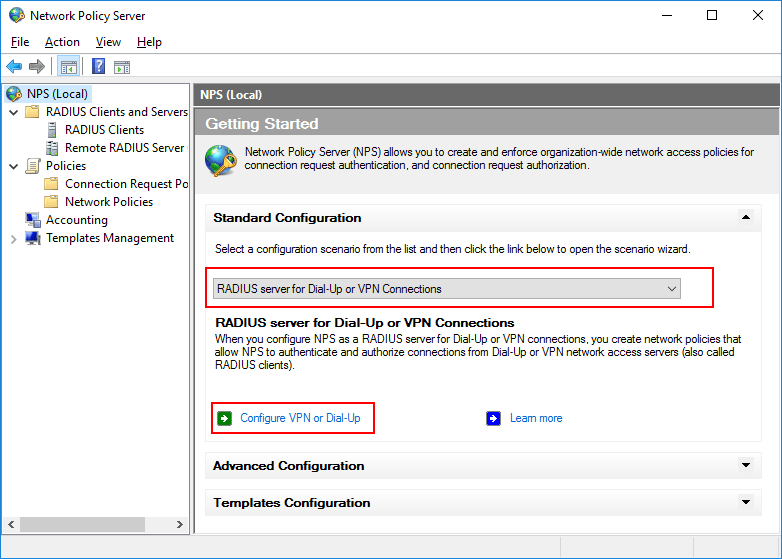Click the tree pane horizontal scrollbar thumb
Image resolution: width=782 pixels, height=559 pixels.
(82, 525)
